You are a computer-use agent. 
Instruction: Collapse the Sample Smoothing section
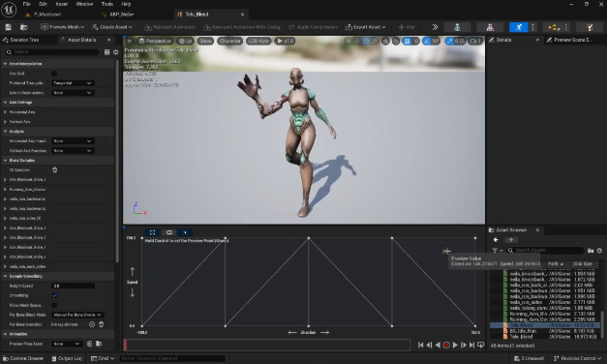[x=5, y=276]
